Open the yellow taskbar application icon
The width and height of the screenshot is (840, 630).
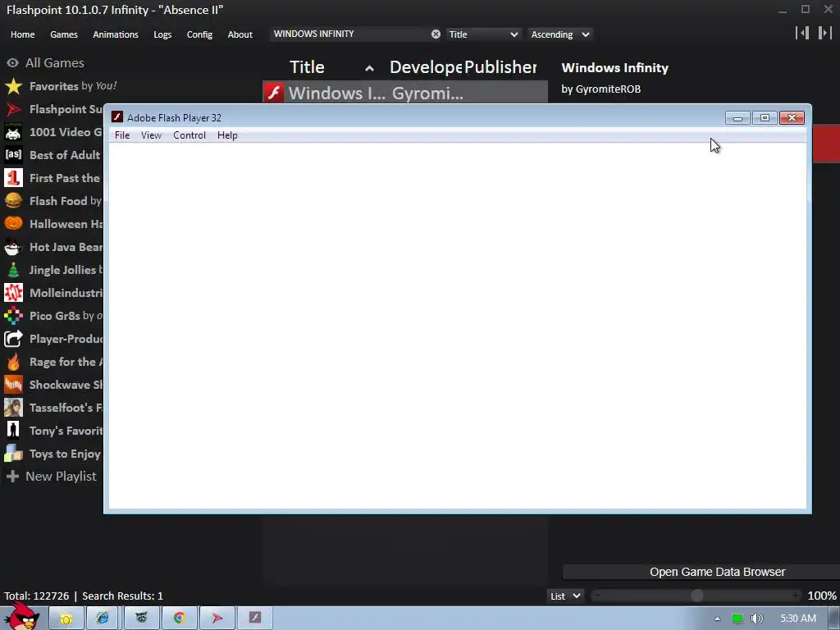click(x=66, y=619)
